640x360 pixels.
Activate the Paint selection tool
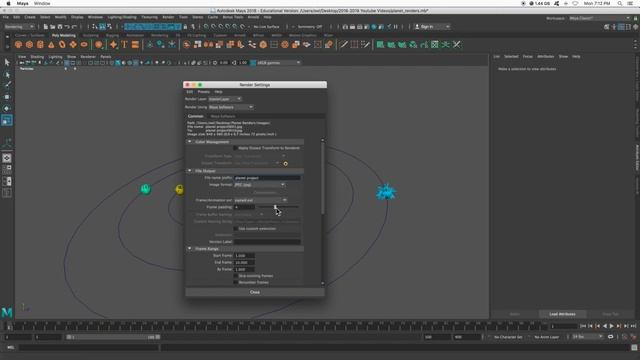[x=7, y=85]
